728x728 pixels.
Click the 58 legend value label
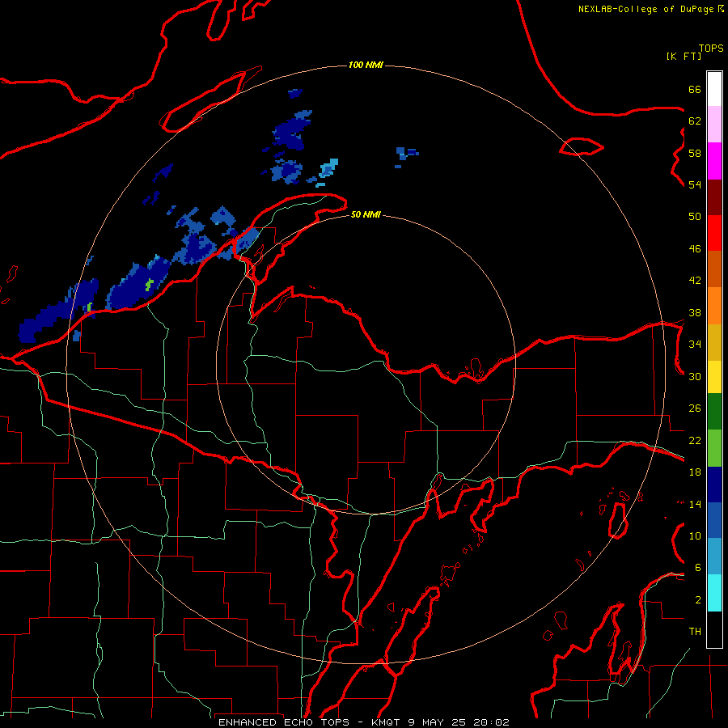click(695, 153)
